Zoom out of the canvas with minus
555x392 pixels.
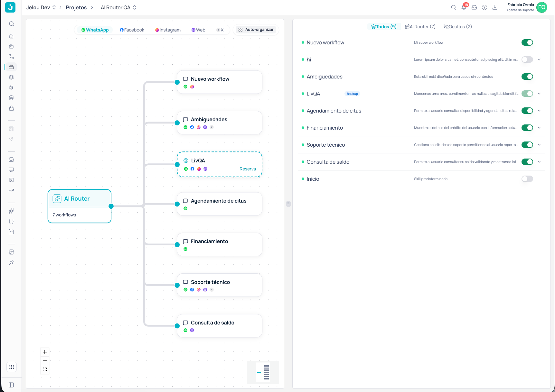coord(45,361)
